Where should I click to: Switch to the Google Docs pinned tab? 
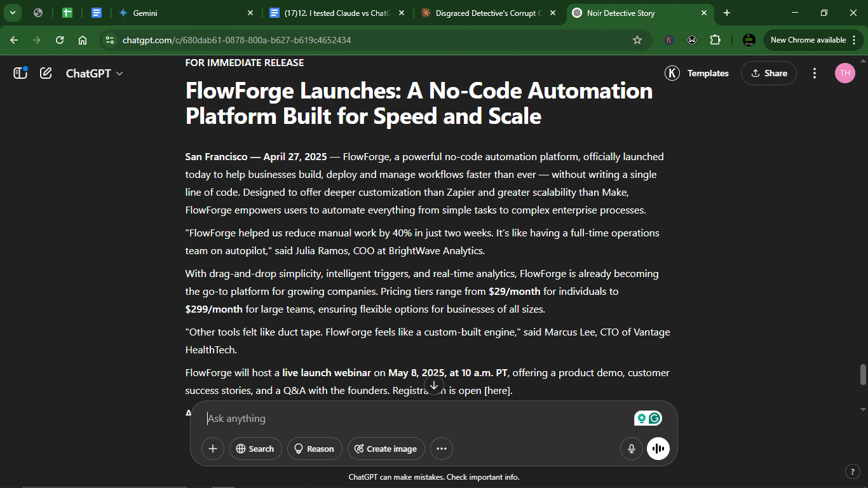97,13
